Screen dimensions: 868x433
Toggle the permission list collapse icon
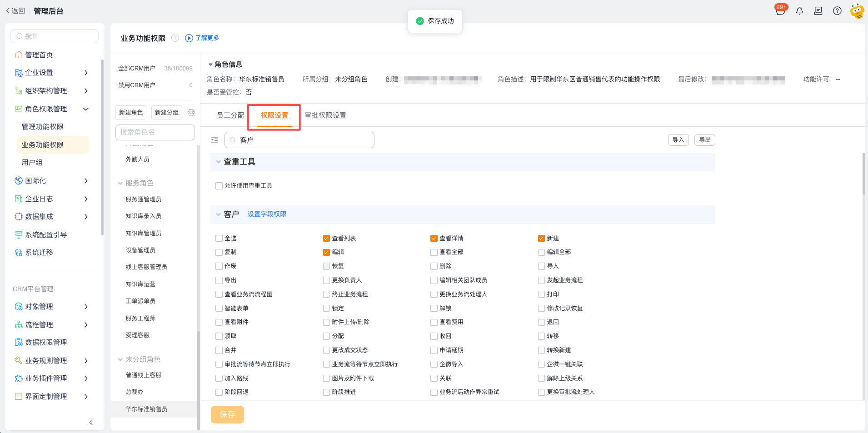point(215,140)
